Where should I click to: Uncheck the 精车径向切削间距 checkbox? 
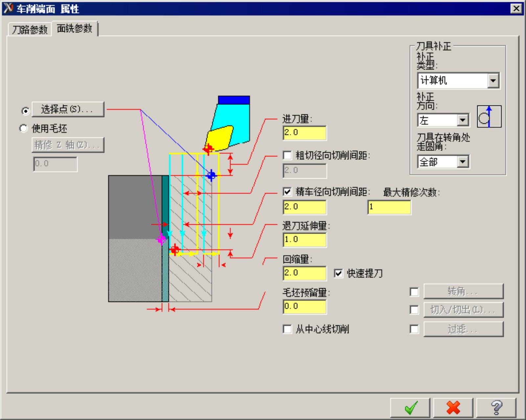coord(287,192)
